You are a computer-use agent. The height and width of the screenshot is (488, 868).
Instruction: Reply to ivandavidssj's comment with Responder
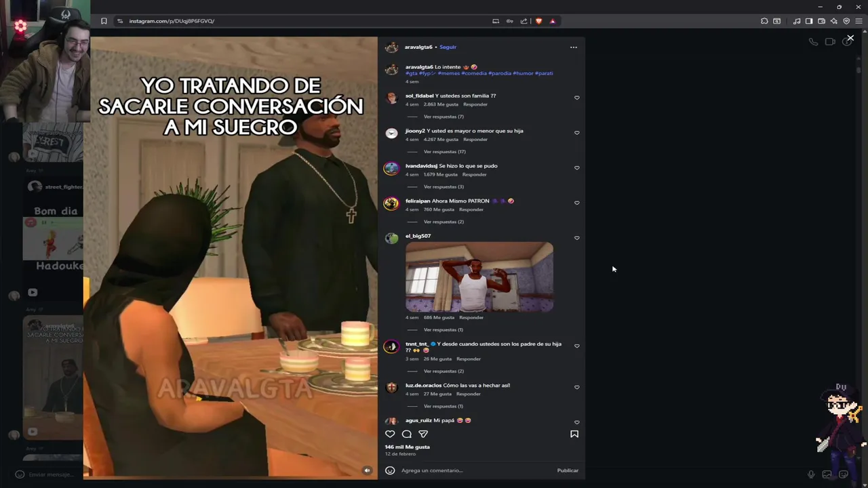pyautogui.click(x=474, y=175)
